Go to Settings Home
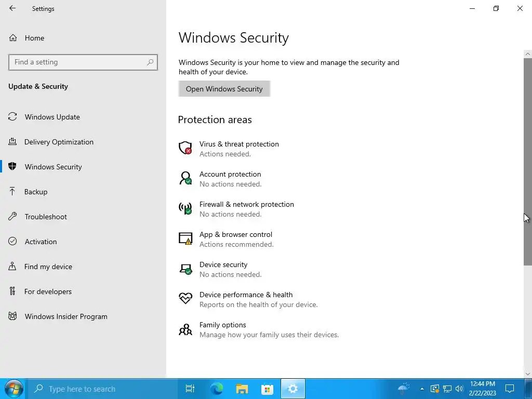532x399 pixels. [34, 38]
